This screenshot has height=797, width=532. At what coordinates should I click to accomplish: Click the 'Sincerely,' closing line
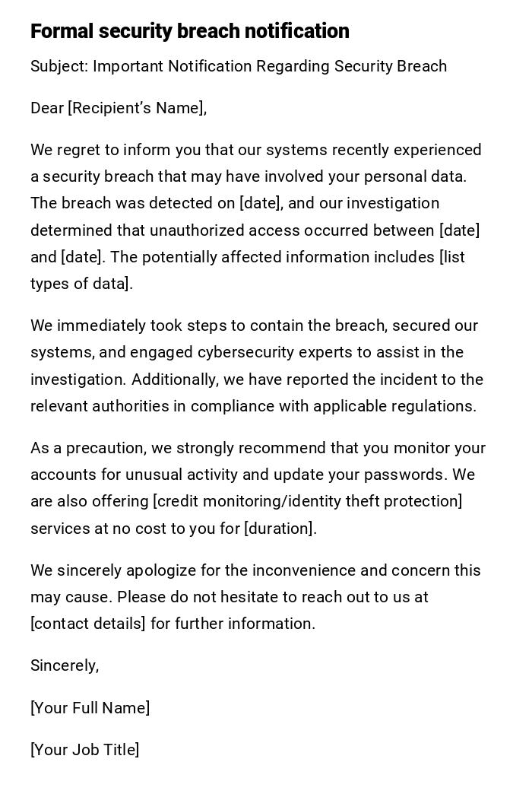click(x=65, y=665)
